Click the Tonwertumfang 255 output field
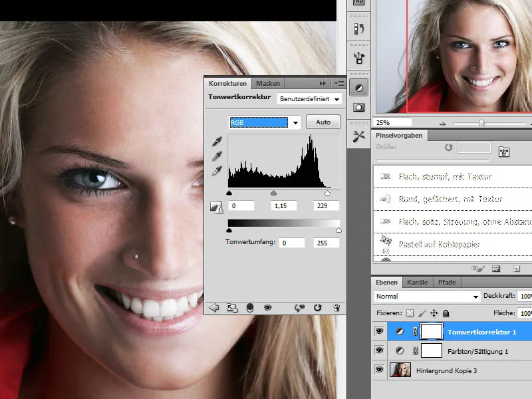The image size is (532, 399). click(326, 243)
